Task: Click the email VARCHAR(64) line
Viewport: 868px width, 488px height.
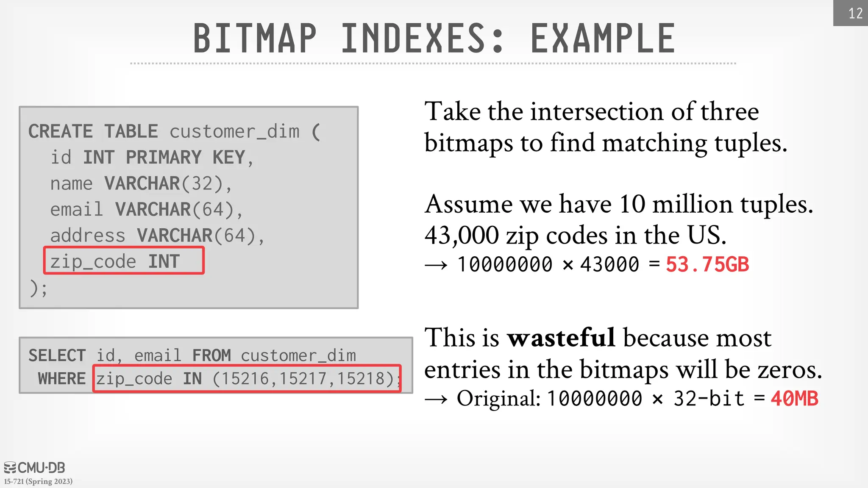Action: [x=146, y=210]
